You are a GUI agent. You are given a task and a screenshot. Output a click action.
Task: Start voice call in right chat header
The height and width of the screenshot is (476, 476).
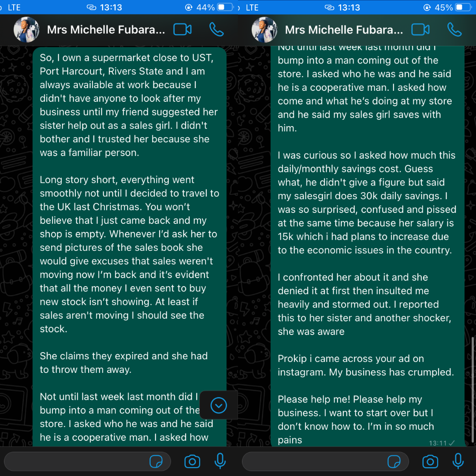pos(454,30)
